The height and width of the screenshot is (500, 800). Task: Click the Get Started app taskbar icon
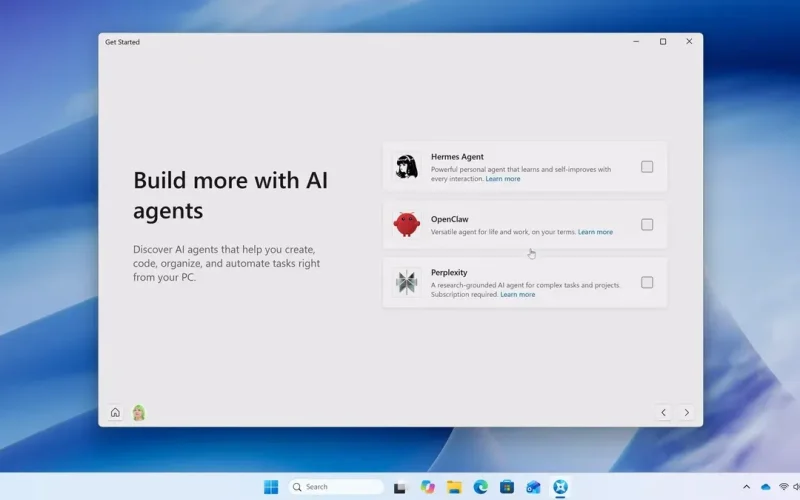[x=560, y=487]
